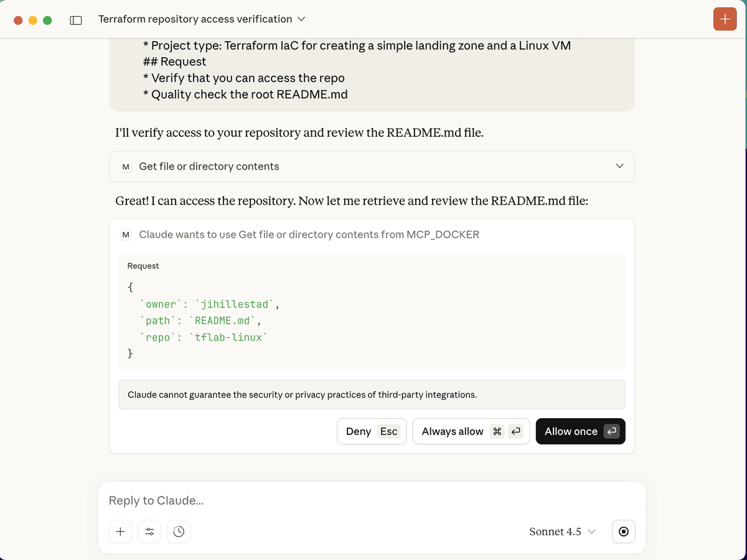
Task: Choose Always allow for this tool
Action: pos(471,431)
